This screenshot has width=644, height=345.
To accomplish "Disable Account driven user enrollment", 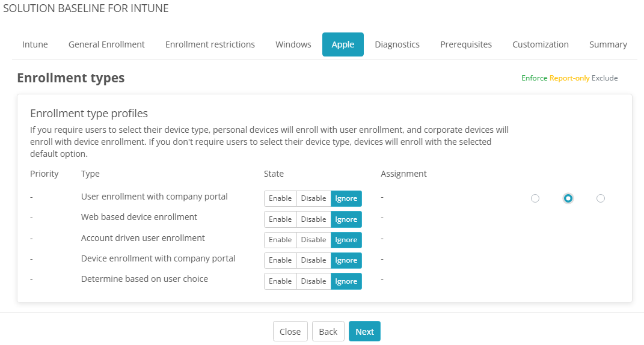I will click(x=313, y=240).
